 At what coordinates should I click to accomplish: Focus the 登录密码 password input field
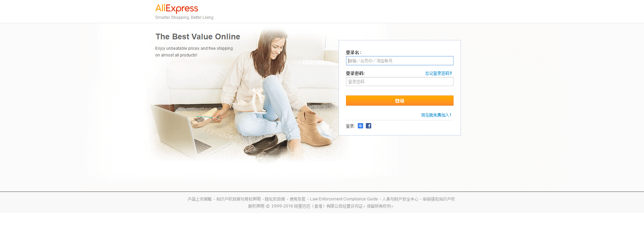400,82
